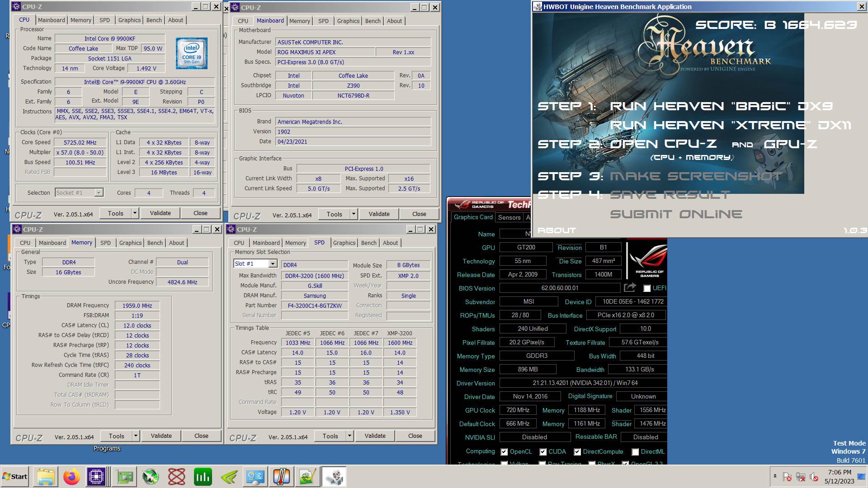
Task: Click the green arrow globe taskbar icon
Action: [151, 477]
